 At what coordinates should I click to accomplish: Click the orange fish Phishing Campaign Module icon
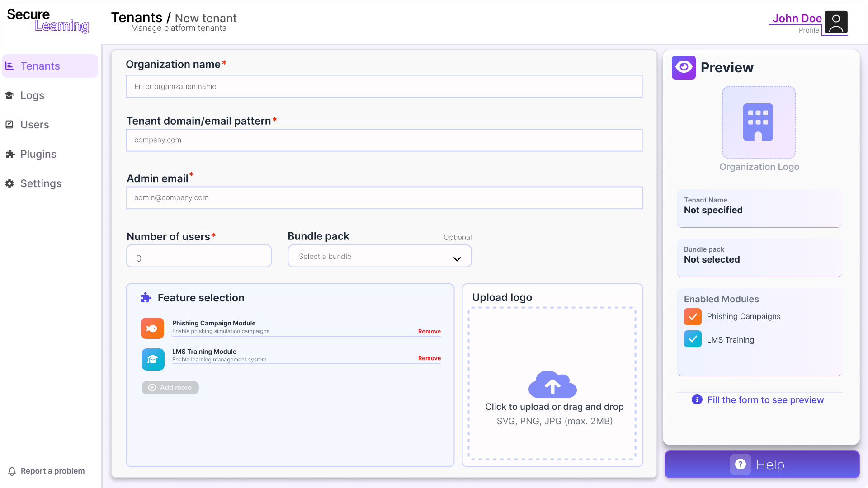[152, 328]
